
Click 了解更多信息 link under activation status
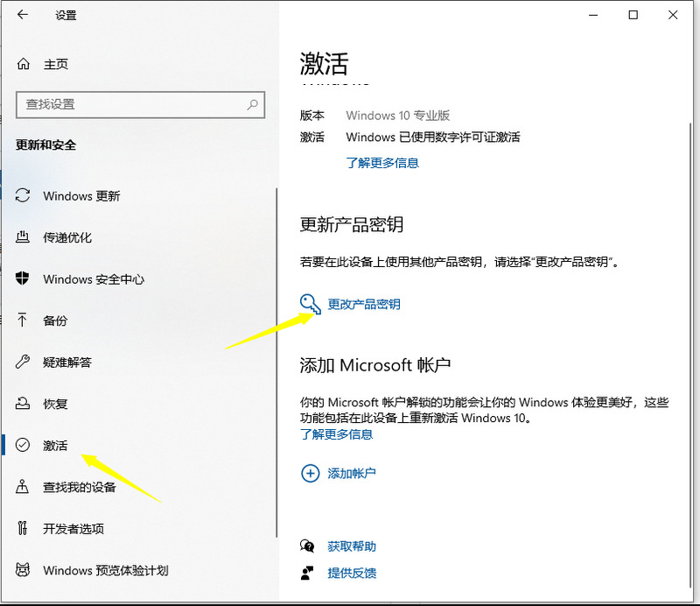[x=382, y=163]
